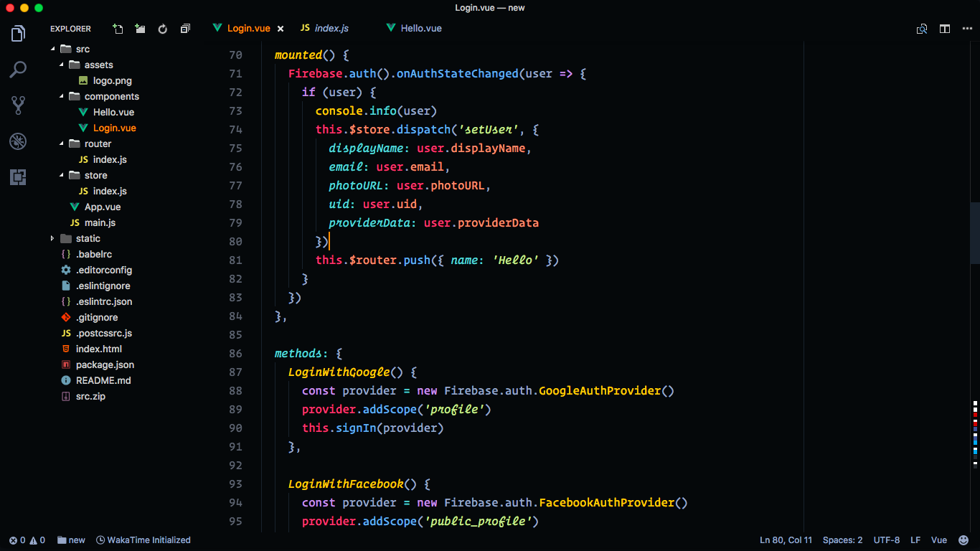Screen dimensions: 980x551
Task: Click WakaTime Initialized status item
Action: click(x=143, y=540)
